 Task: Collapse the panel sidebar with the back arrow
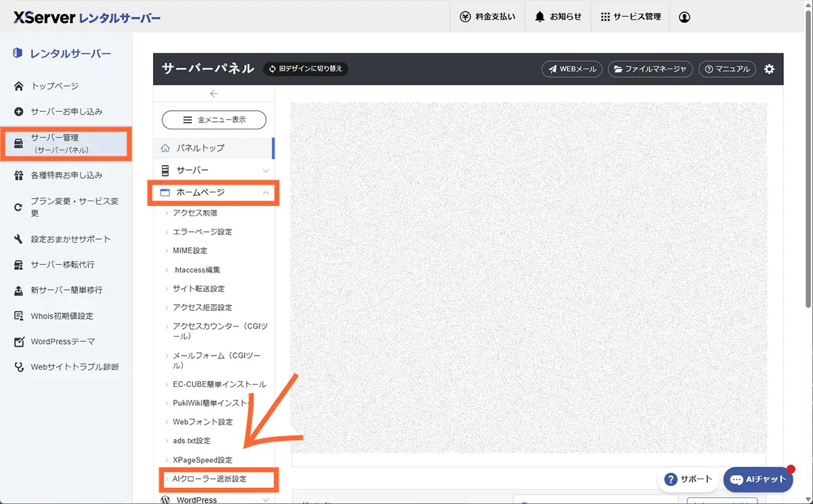coord(214,93)
